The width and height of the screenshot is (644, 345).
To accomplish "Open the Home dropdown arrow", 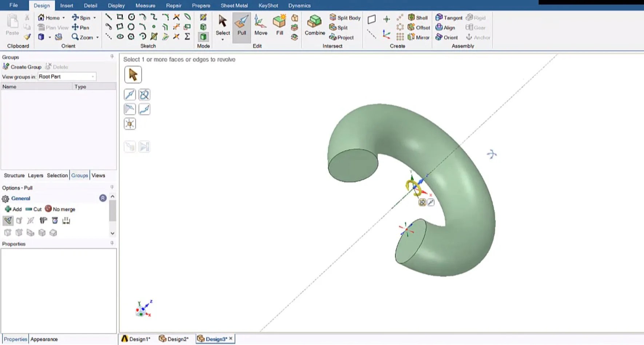I will click(64, 17).
